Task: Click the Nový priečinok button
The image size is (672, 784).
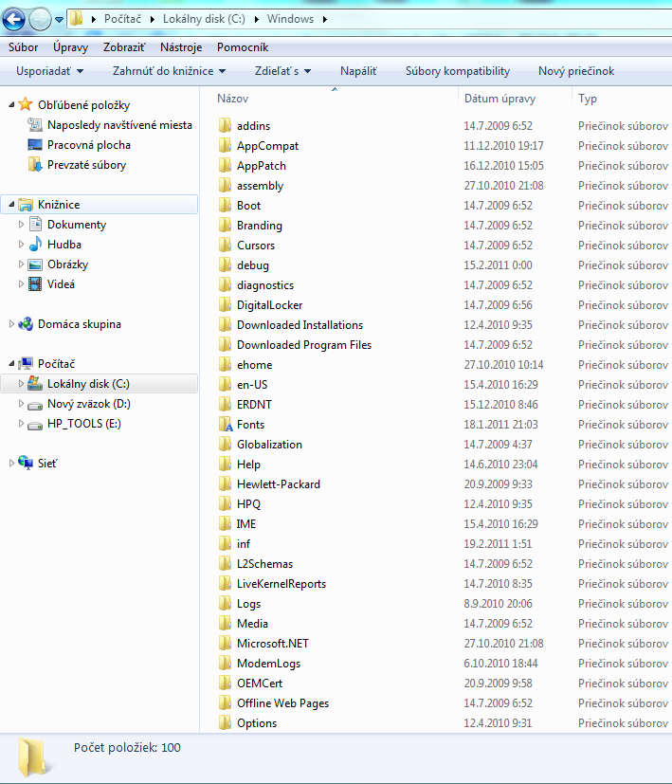Action: tap(576, 71)
